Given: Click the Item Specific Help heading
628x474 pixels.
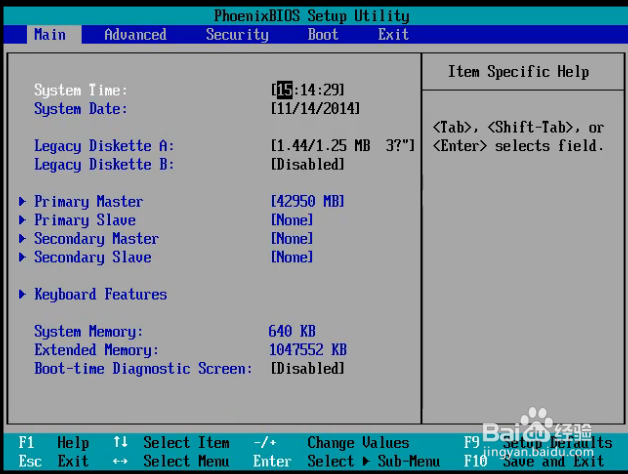Looking at the screenshot, I should (x=518, y=72).
